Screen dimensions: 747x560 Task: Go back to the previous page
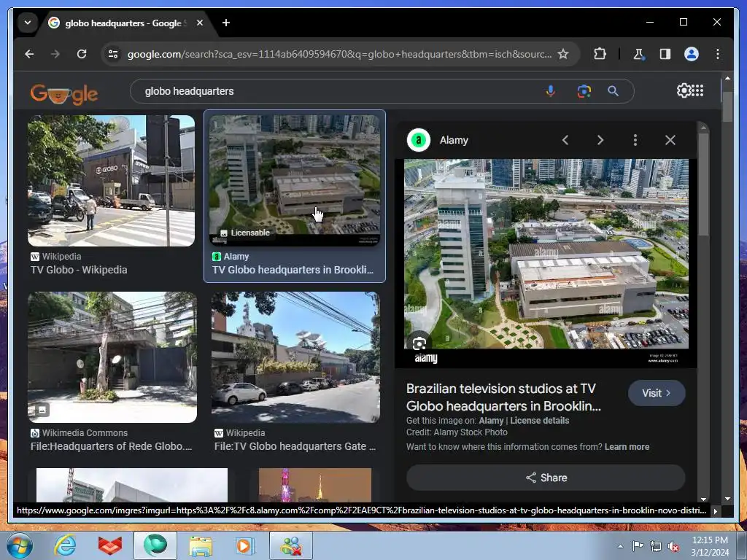29,54
